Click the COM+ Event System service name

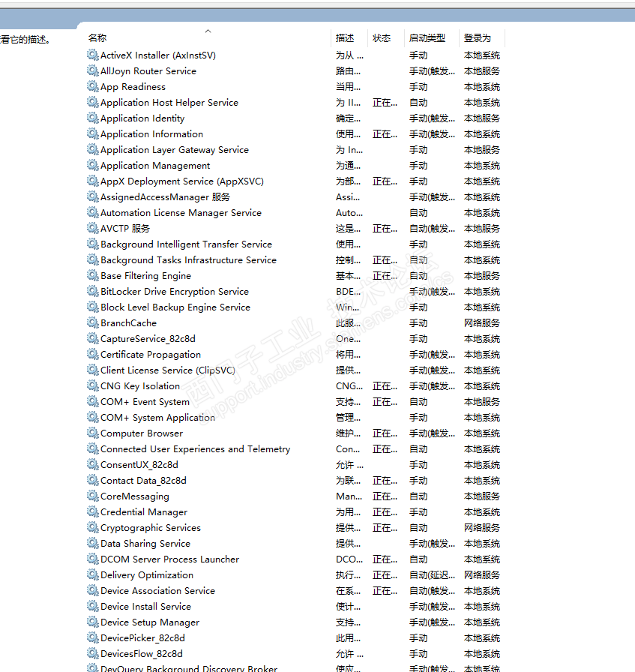[145, 401]
